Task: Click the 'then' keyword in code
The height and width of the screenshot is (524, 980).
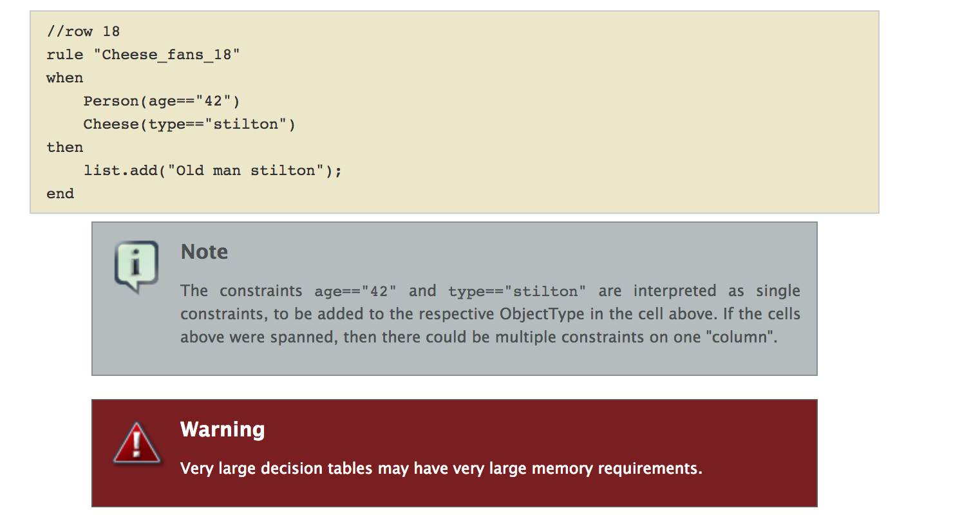Action: click(64, 147)
